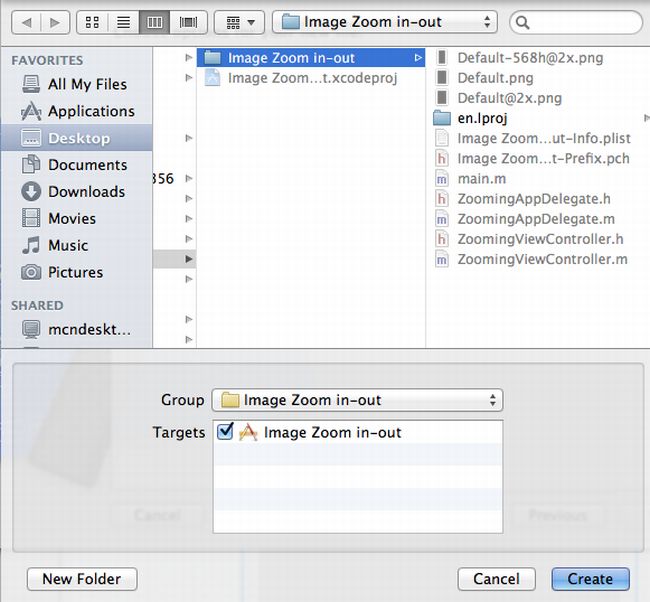Viewport: 650px width, 602px height.
Task: Select Desktop in the sidebar
Action: pos(77,138)
